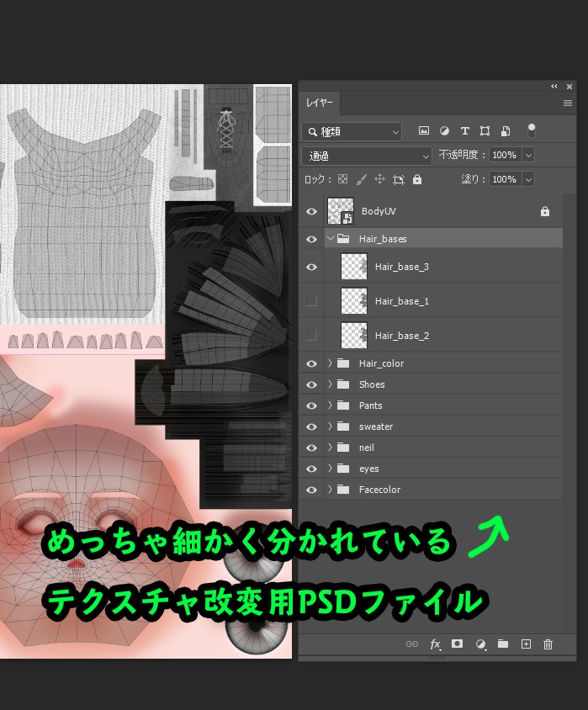Collapse the Hair_bases group
588x710 pixels.
click(x=331, y=238)
